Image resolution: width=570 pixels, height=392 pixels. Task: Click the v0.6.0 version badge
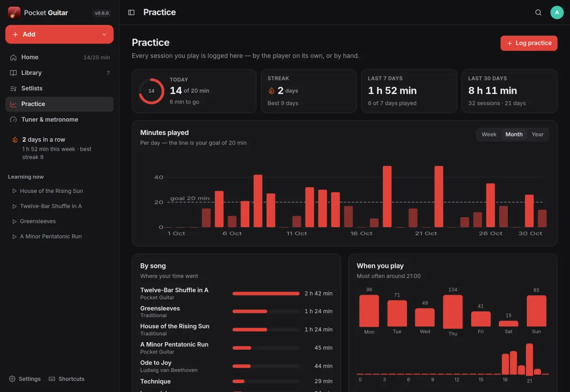102,13
